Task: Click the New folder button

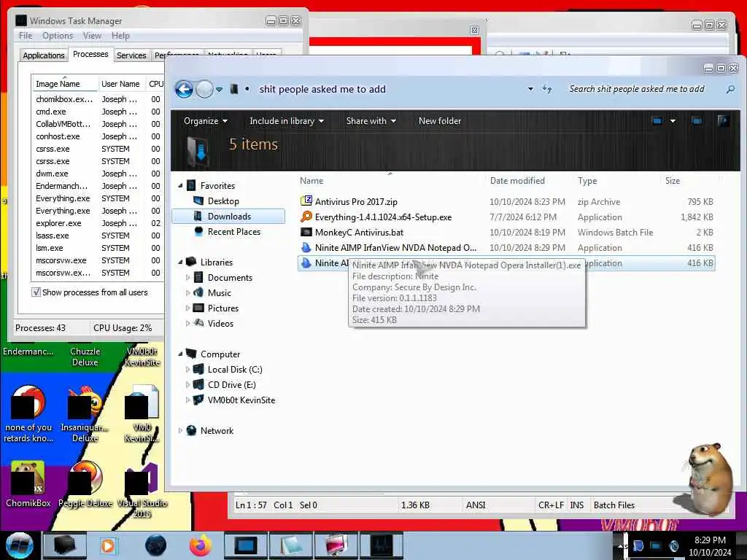Action: click(x=440, y=121)
